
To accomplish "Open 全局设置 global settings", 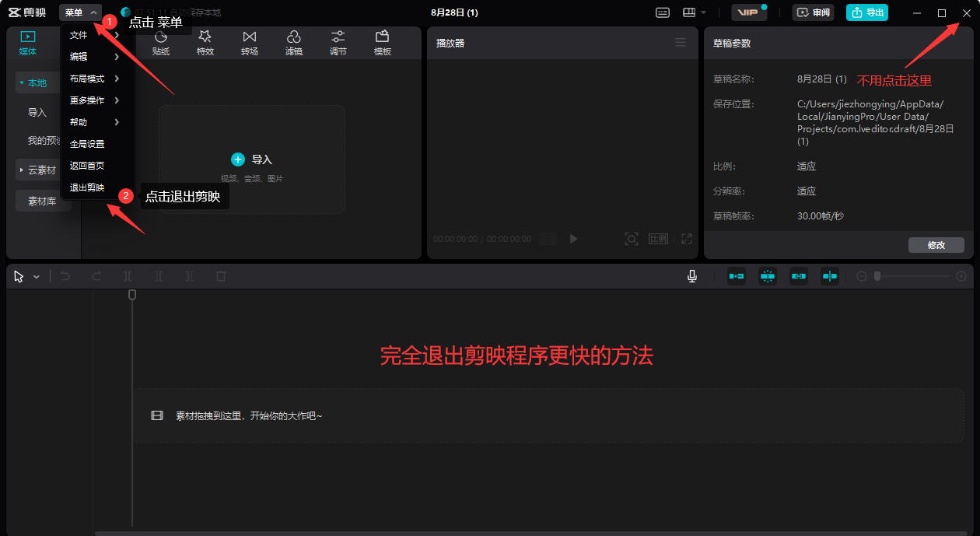I will tap(87, 144).
